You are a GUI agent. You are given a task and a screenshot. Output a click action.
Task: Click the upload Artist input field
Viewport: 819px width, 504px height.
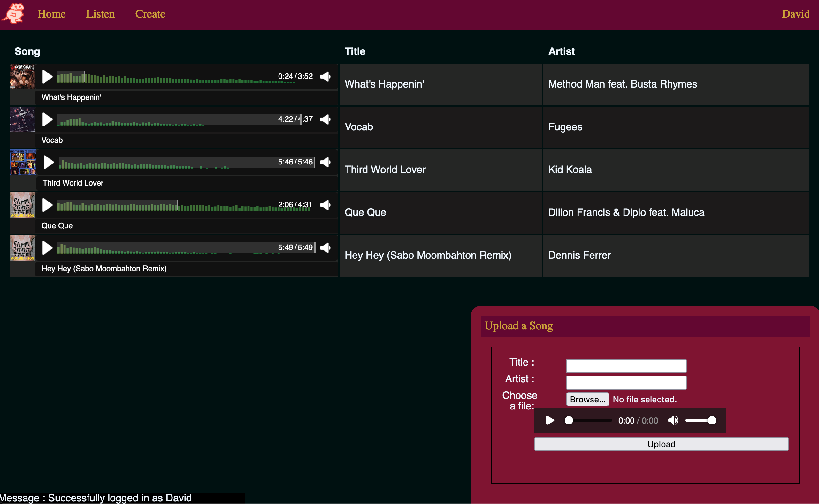click(626, 383)
